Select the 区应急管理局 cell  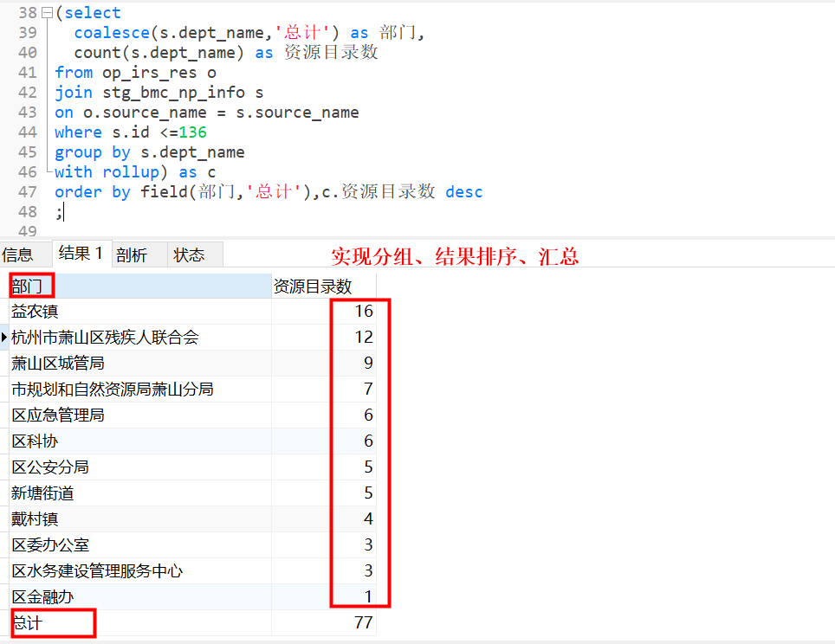coord(140,415)
